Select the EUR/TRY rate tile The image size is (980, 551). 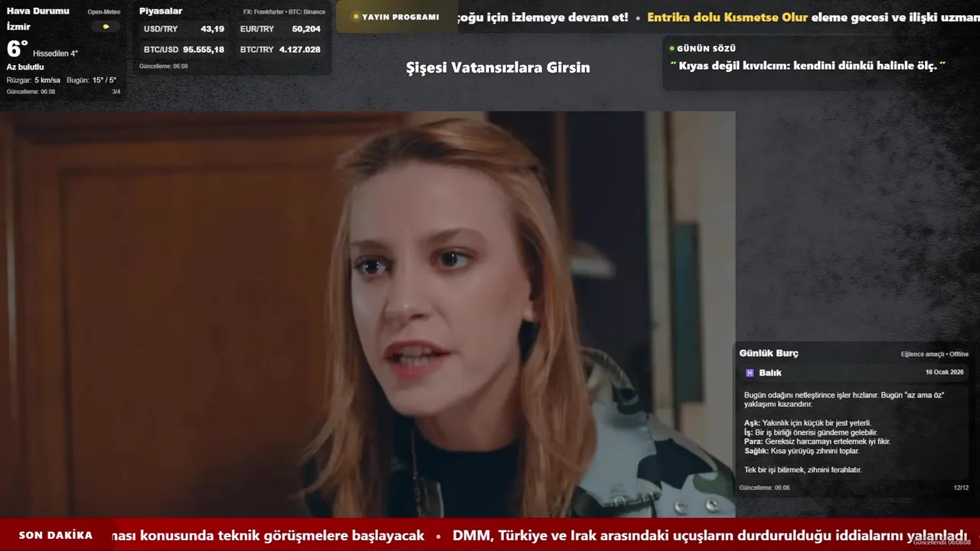click(280, 29)
